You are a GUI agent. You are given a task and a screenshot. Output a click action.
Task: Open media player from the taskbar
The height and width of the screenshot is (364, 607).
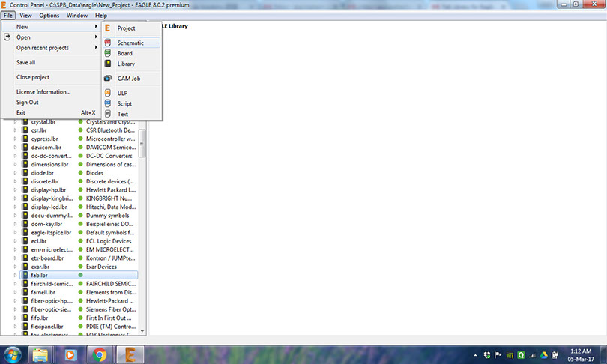pyautogui.click(x=70, y=355)
